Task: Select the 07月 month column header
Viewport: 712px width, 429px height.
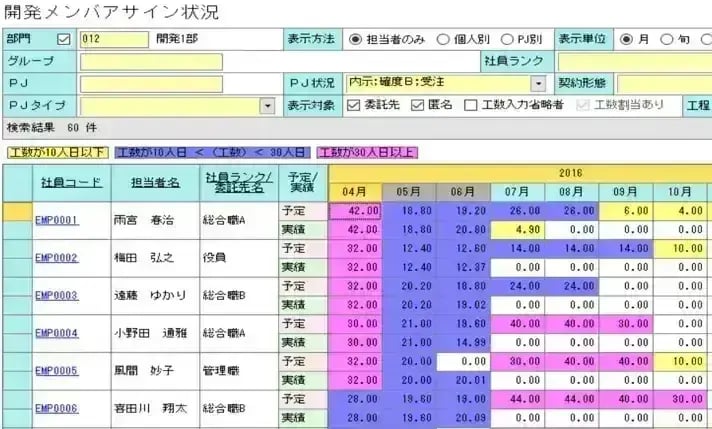Action: pyautogui.click(x=517, y=192)
